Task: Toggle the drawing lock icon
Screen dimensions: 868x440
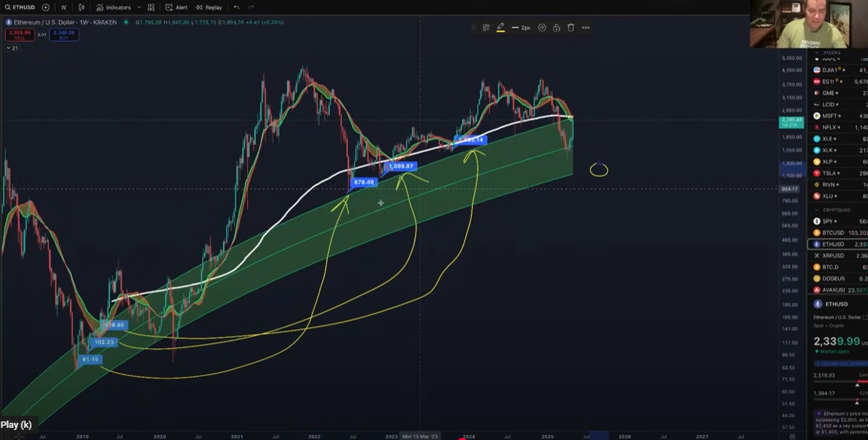Action: pyautogui.click(x=557, y=28)
